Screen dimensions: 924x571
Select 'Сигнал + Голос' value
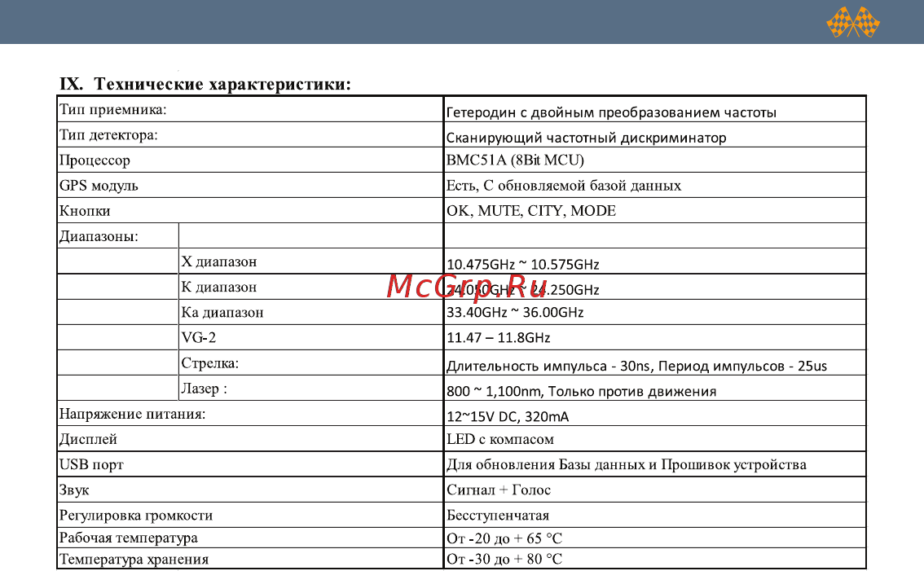point(499,490)
